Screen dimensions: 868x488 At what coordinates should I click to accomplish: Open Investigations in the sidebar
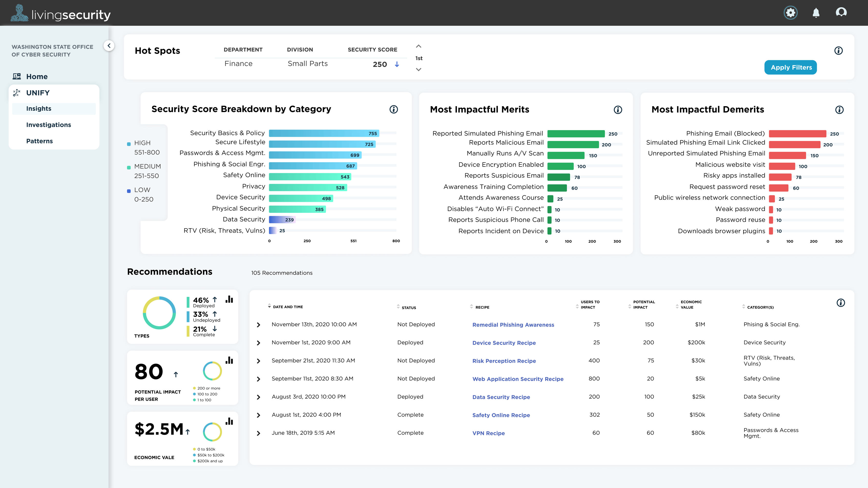coord(49,125)
